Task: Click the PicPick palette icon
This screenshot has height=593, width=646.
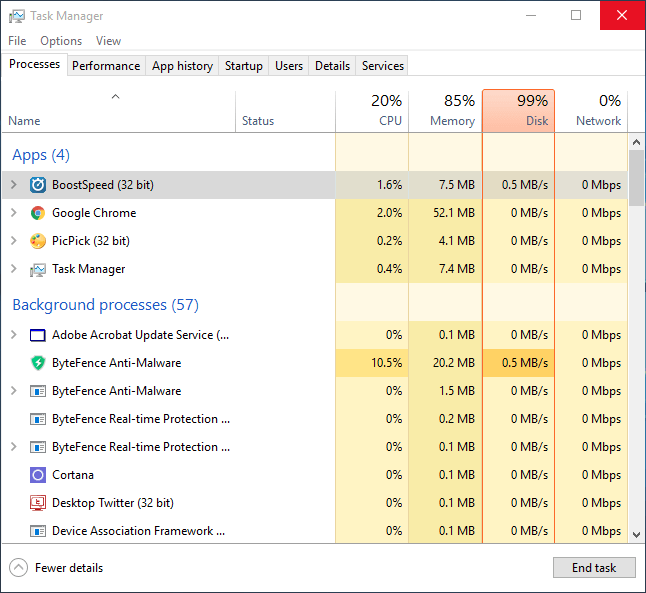Action: pos(37,241)
